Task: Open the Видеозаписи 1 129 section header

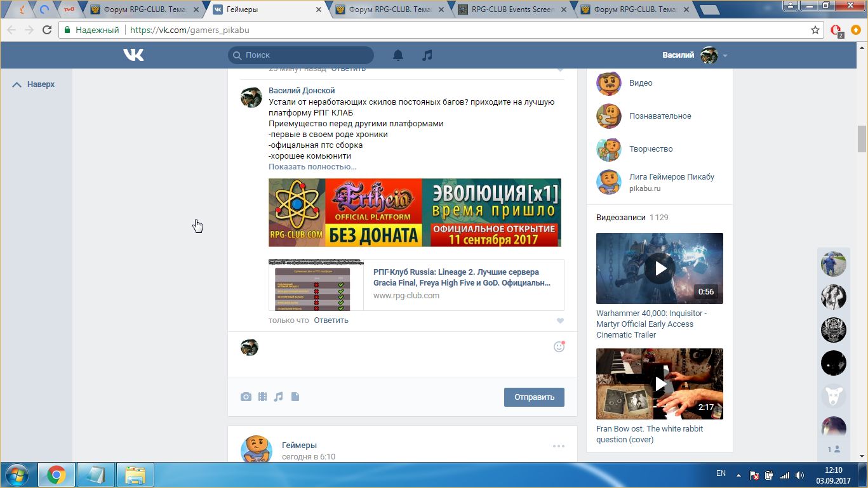Action: pos(632,218)
